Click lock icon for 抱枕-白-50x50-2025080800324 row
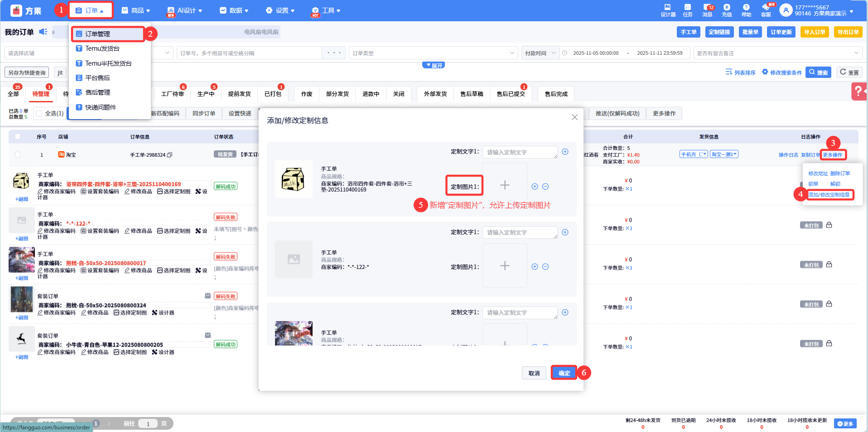Screen dimensions: 868x432 click(829, 304)
